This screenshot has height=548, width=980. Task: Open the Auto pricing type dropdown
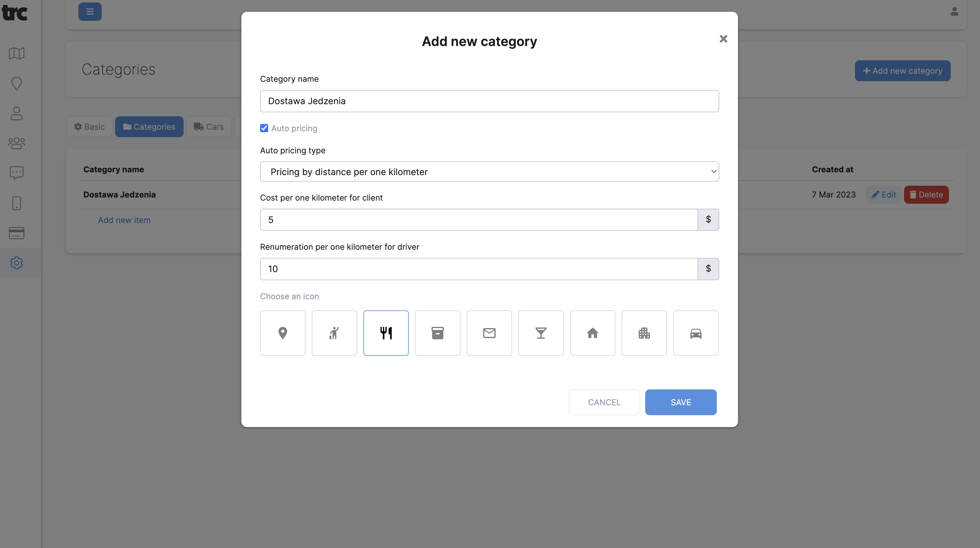tap(489, 171)
